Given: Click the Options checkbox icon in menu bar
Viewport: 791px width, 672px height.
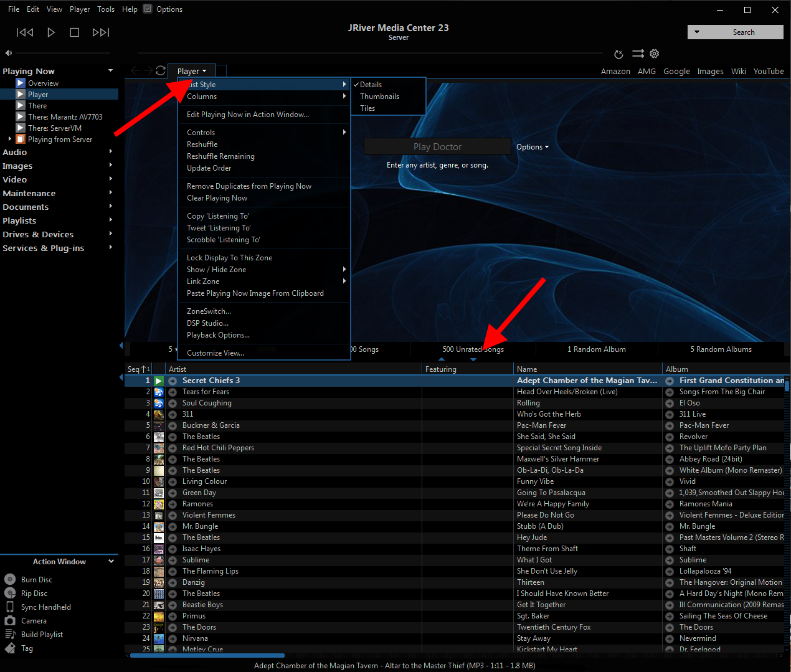Looking at the screenshot, I should click(x=148, y=9).
